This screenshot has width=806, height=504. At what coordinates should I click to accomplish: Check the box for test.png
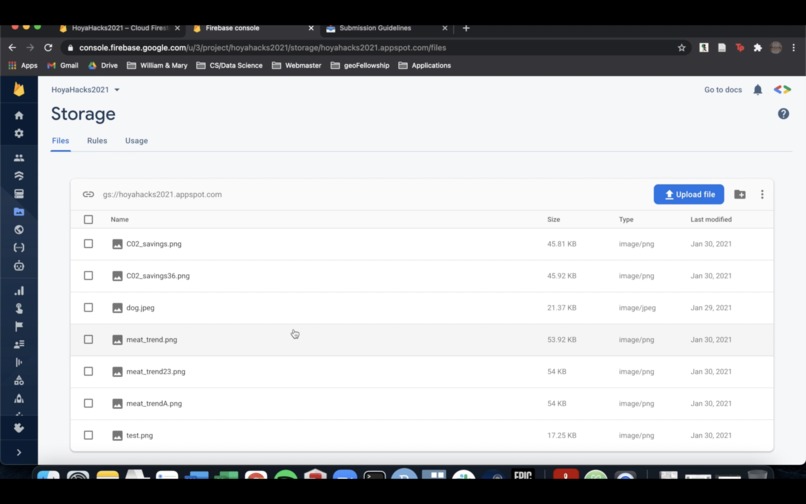coord(88,435)
